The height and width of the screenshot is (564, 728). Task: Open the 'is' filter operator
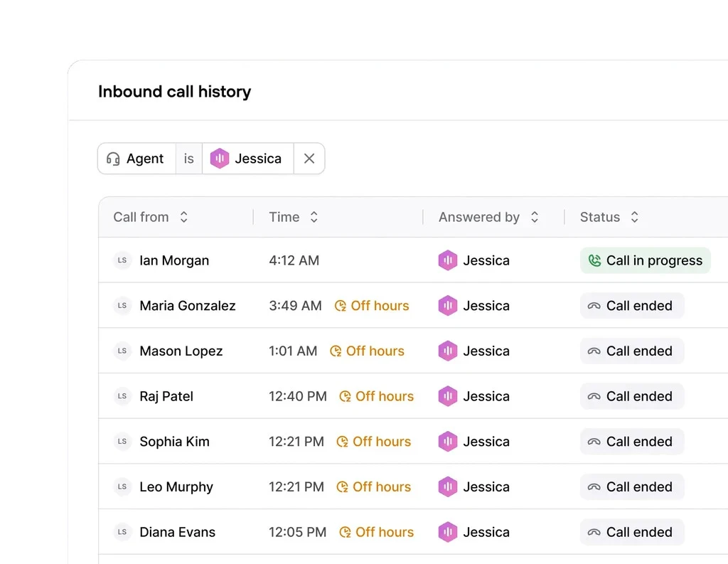189,159
